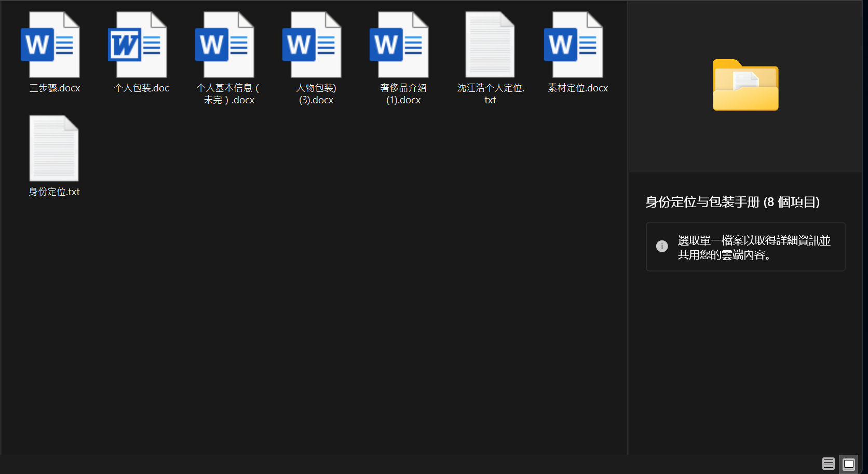Switch to details list view

coord(828,464)
